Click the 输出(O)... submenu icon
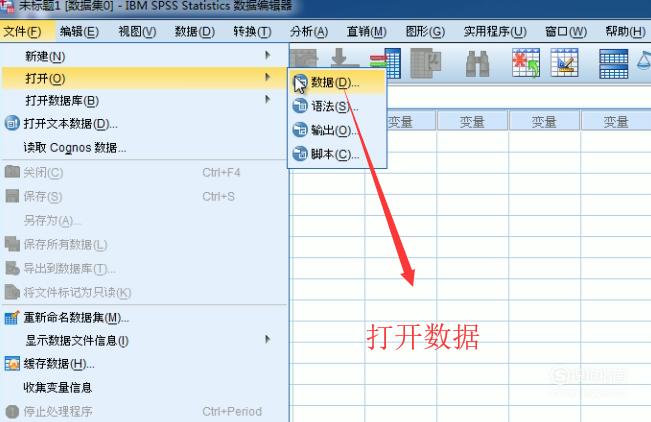Image resolution: width=651 pixels, height=422 pixels. coord(300,130)
